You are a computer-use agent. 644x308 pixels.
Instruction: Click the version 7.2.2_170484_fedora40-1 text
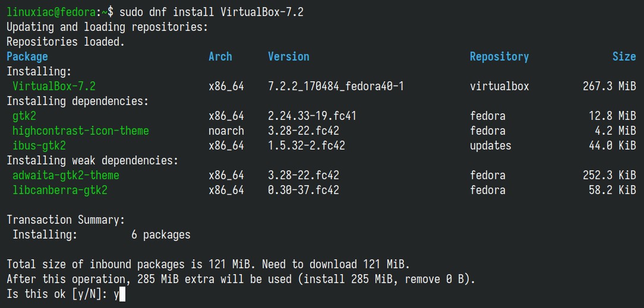[x=336, y=86]
